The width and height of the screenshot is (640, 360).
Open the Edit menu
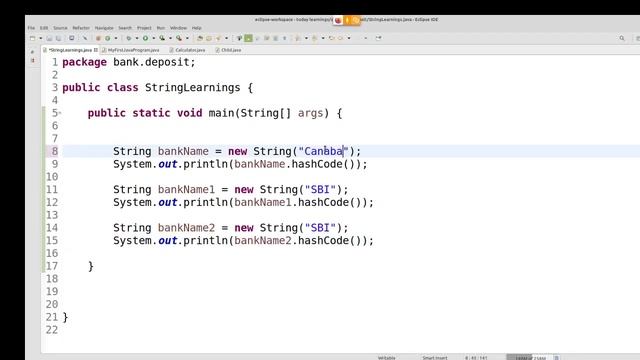pos(44,28)
